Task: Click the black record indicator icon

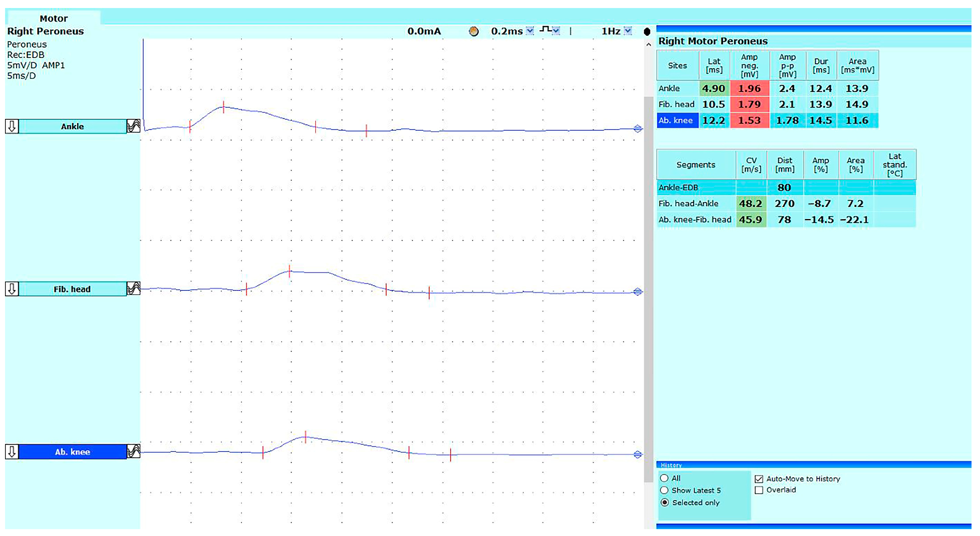Action: tap(647, 32)
